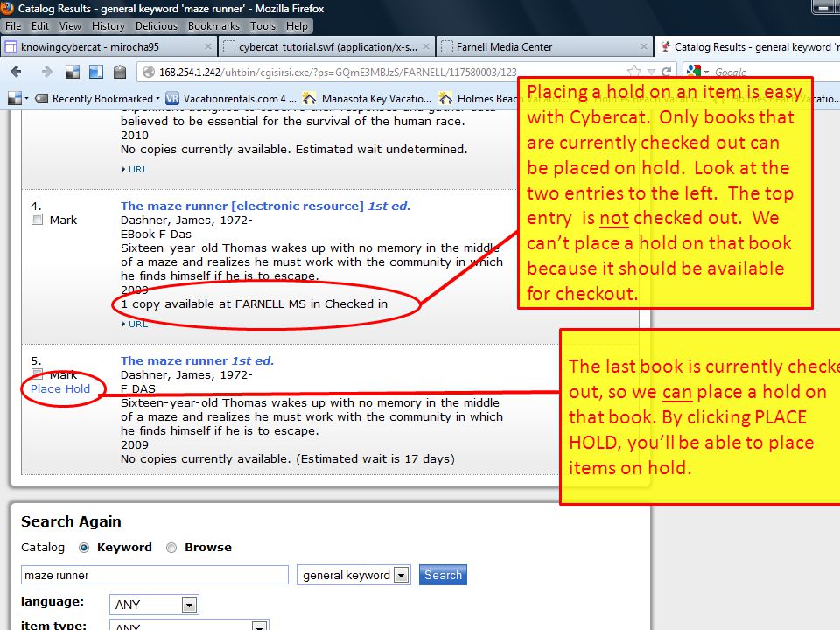Click '(Estimated wait is 17 days)' text

(375, 459)
